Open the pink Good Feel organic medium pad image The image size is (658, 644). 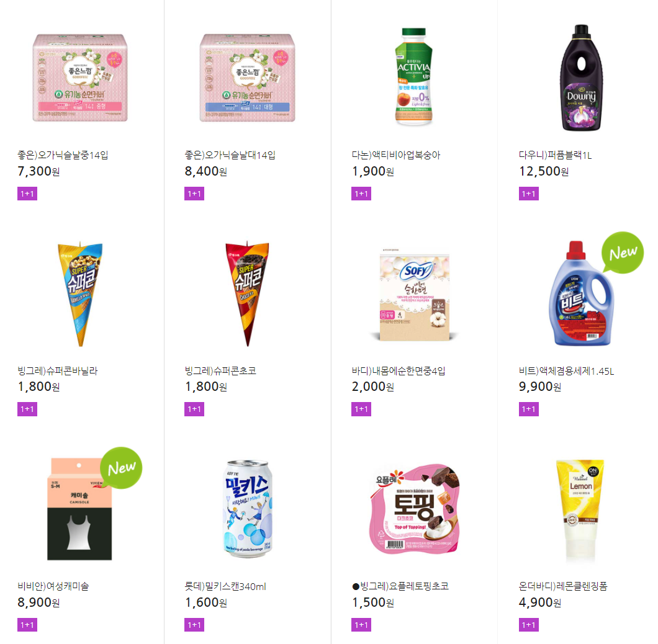[x=79, y=78]
